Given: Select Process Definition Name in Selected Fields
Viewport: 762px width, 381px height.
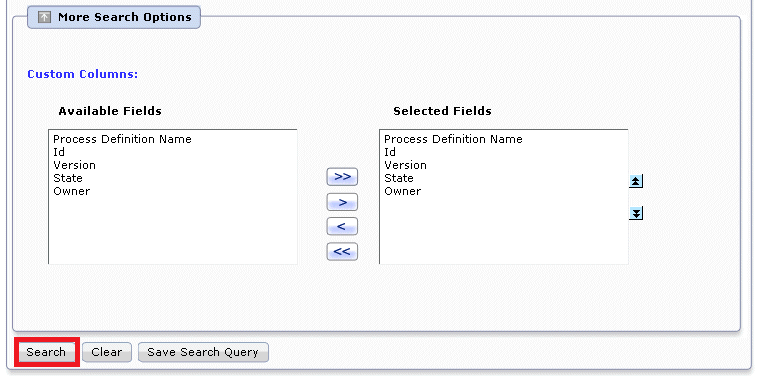Looking at the screenshot, I should (x=453, y=139).
